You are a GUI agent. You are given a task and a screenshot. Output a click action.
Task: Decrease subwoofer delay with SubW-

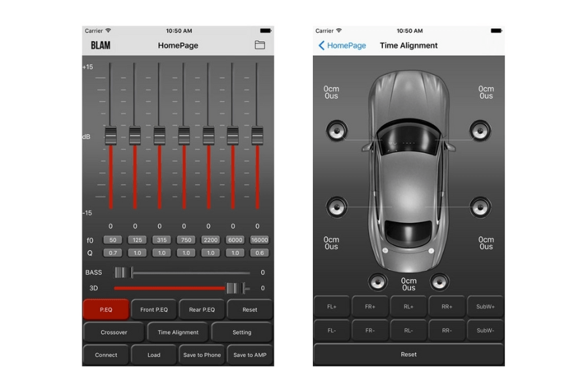click(485, 331)
